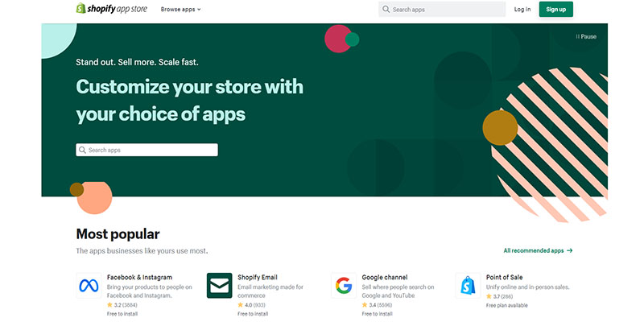Open All recommended apps link
This screenshot has width=644, height=322.
click(538, 250)
